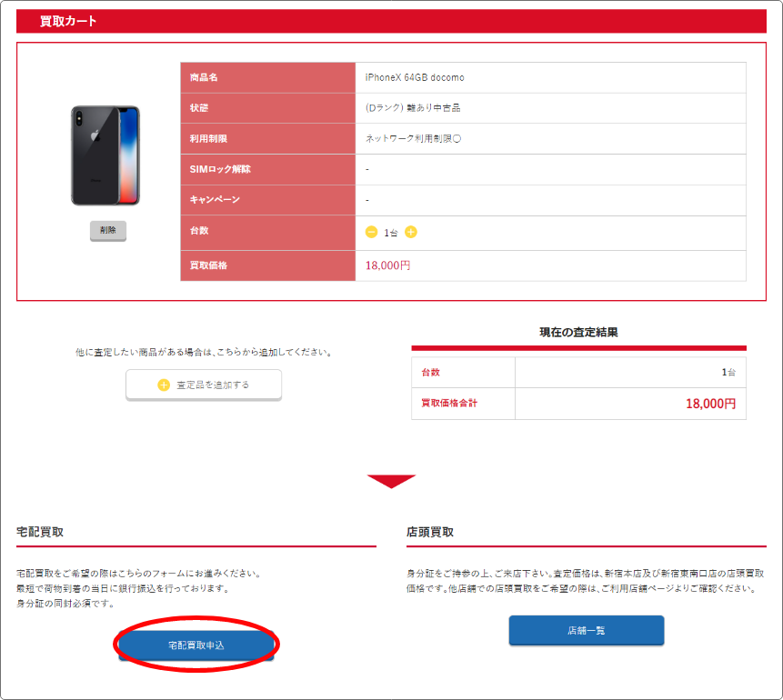Click the 利用制限 row label

(208, 139)
